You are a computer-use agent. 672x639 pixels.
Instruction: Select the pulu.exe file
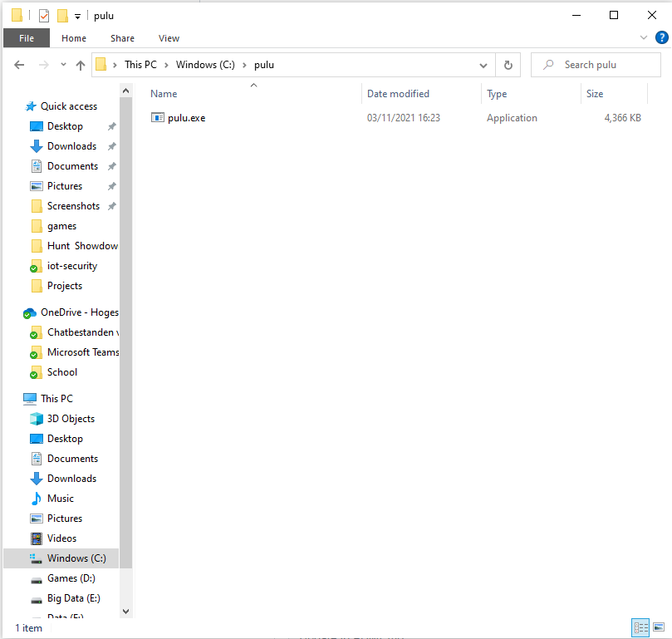point(186,118)
